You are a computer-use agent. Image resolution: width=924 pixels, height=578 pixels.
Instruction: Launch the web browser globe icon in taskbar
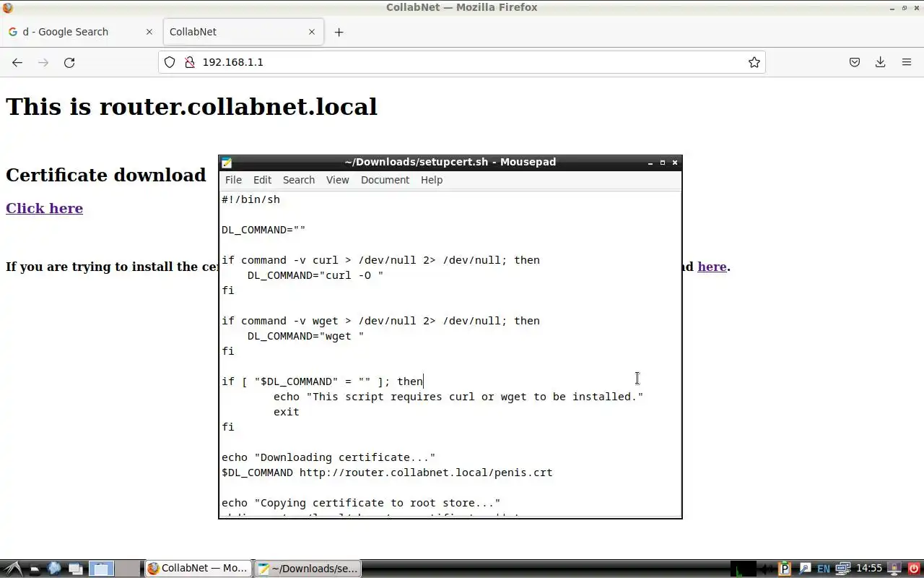point(54,569)
